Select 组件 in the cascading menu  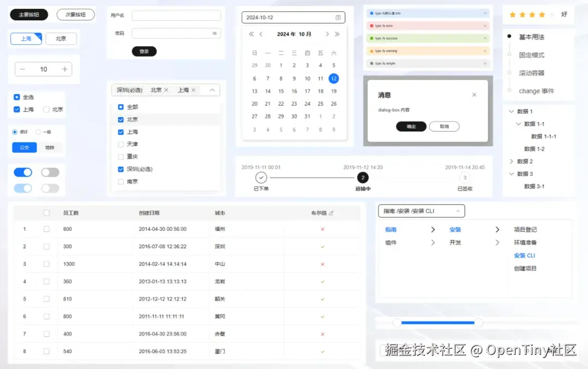[391, 242]
